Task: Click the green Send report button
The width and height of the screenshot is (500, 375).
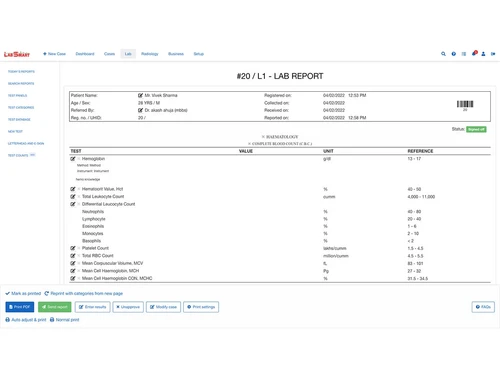Action: point(55,307)
